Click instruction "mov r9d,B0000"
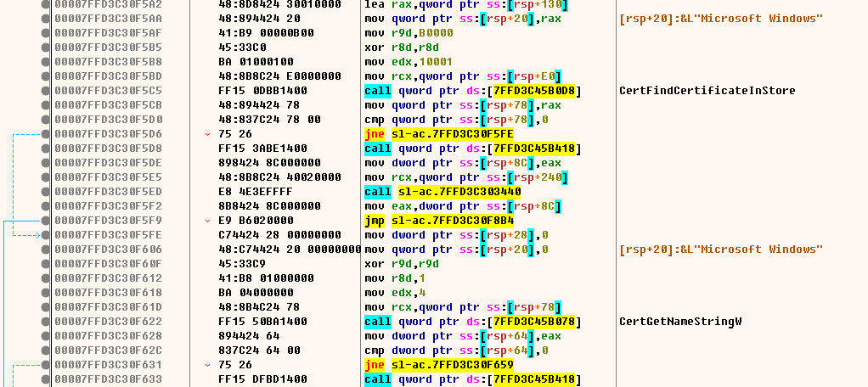 [409, 32]
